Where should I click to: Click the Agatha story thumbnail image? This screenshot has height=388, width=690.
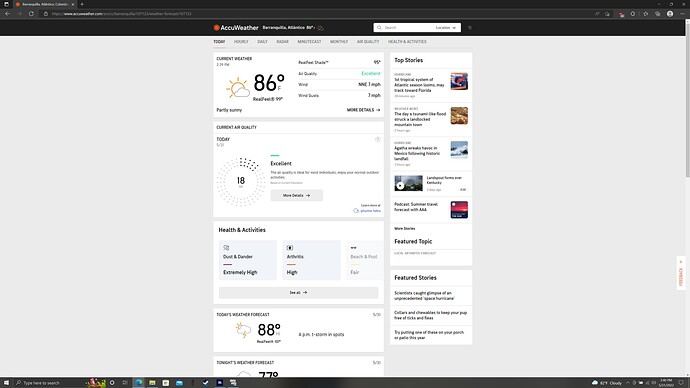coord(459,150)
